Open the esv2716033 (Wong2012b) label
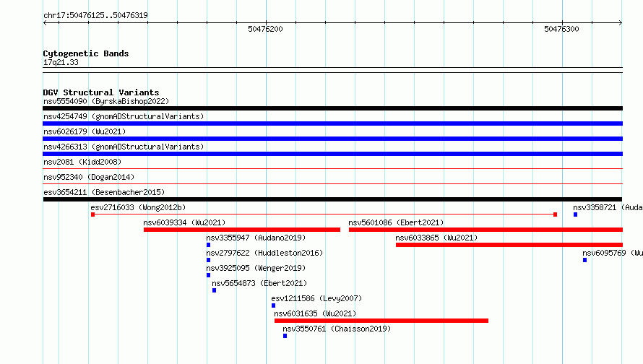 pyautogui.click(x=138, y=207)
